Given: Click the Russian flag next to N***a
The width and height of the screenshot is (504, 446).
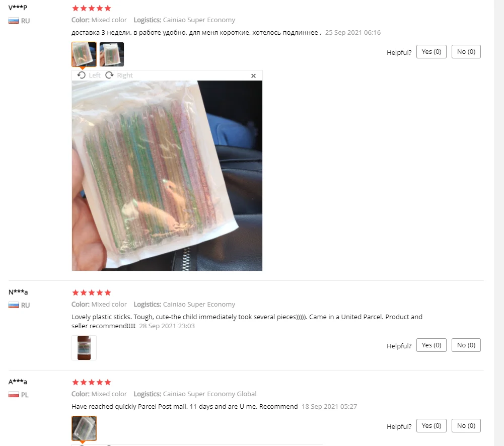Looking at the screenshot, I should [14, 305].
